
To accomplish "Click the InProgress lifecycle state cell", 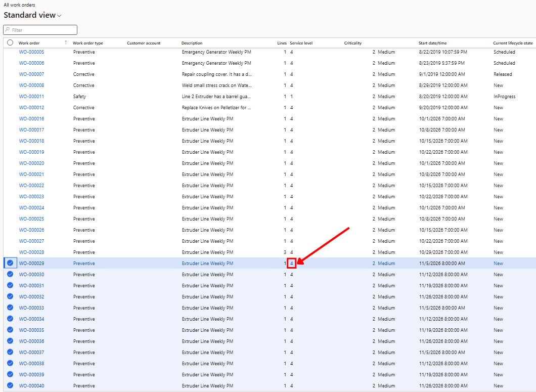I will point(505,97).
